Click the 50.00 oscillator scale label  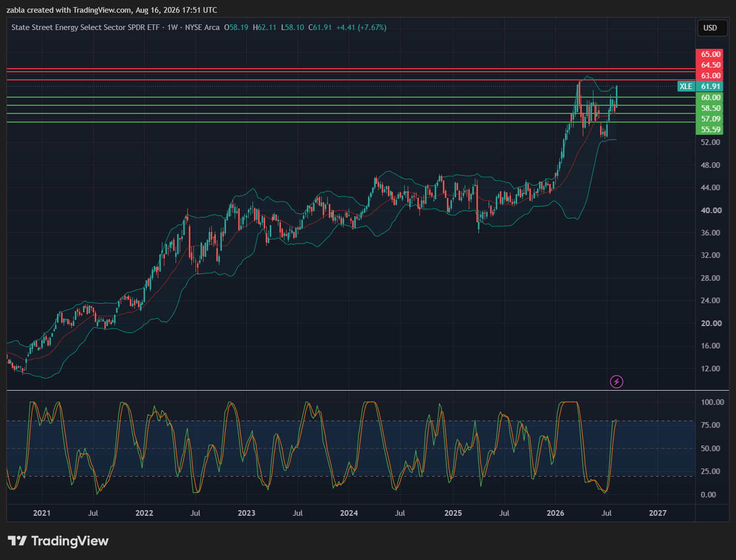[x=711, y=449]
